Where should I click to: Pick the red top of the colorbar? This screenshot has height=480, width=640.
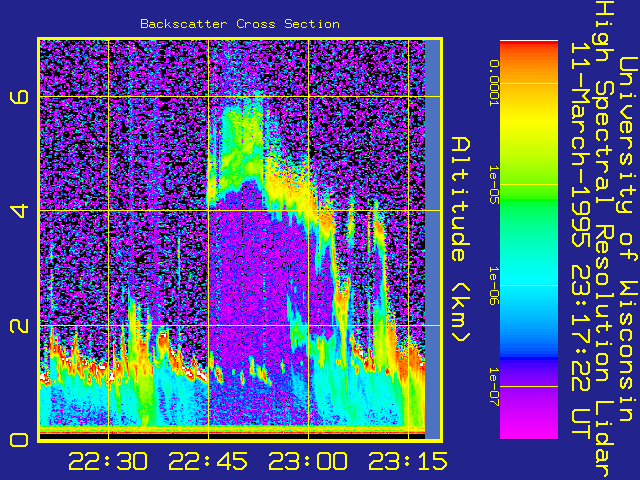click(x=529, y=47)
